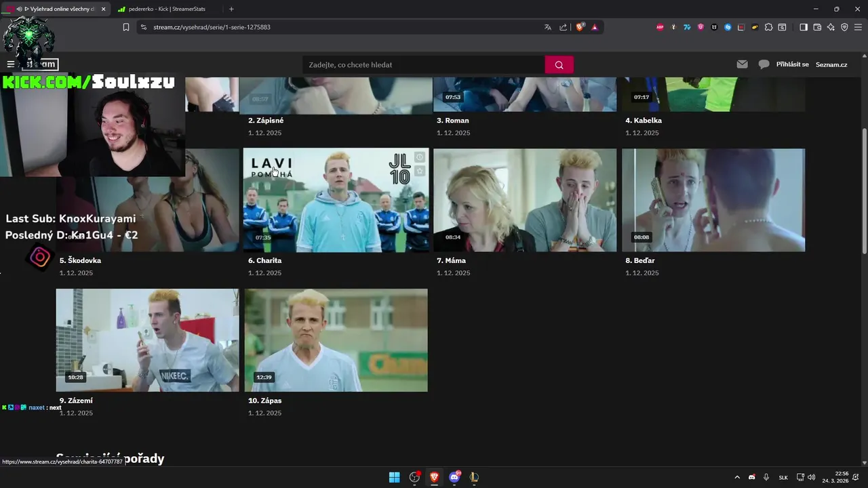Bookmark this page icon
Viewport: 868px width, 488px height.
[x=126, y=27]
